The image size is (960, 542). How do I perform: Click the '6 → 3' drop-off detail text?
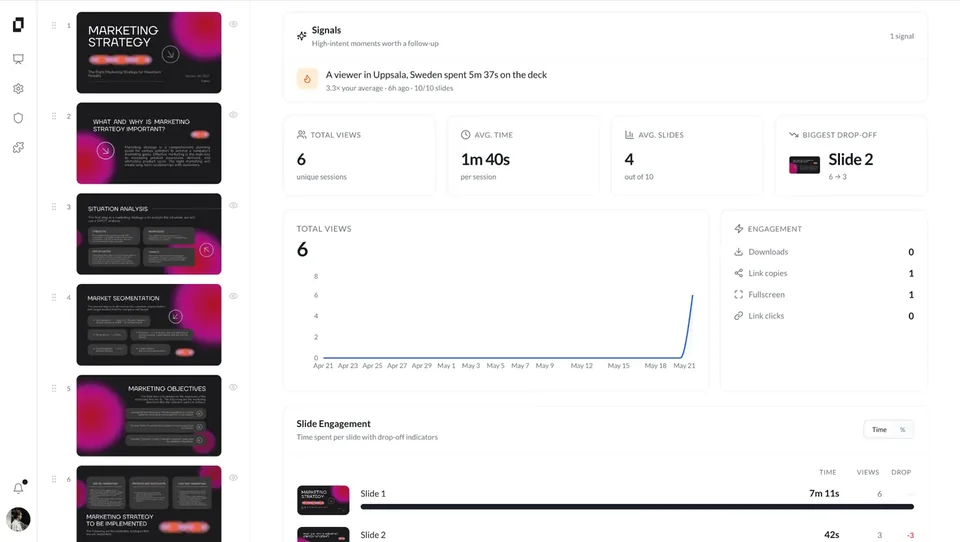(838, 177)
